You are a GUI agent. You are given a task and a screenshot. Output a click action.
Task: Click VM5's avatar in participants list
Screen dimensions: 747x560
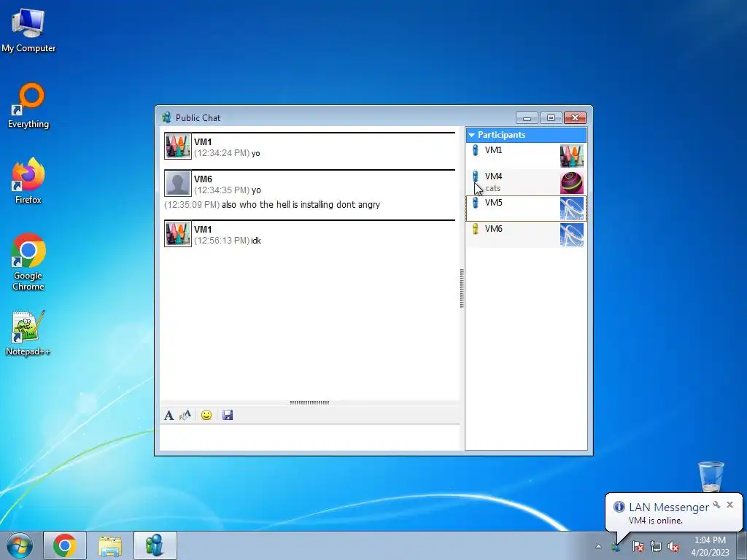point(572,209)
